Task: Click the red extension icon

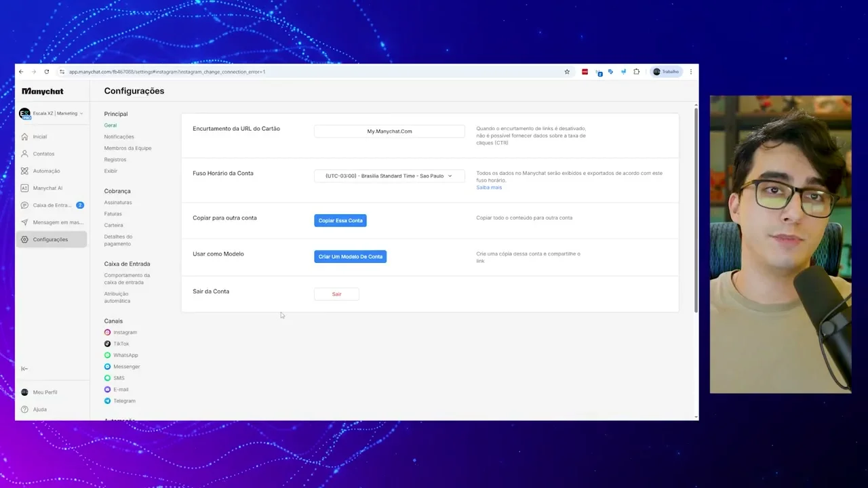Action: 585,72
